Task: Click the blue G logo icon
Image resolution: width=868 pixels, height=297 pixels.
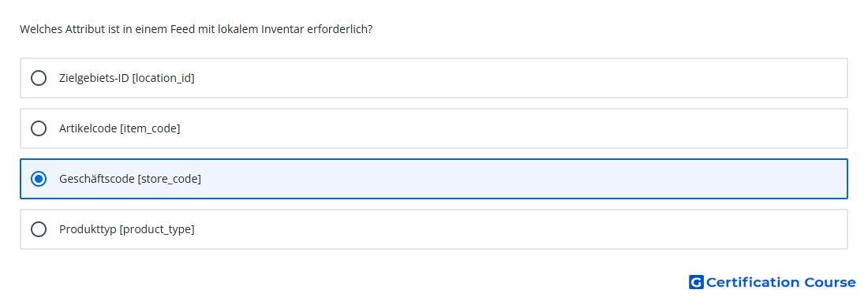Action: (x=696, y=282)
